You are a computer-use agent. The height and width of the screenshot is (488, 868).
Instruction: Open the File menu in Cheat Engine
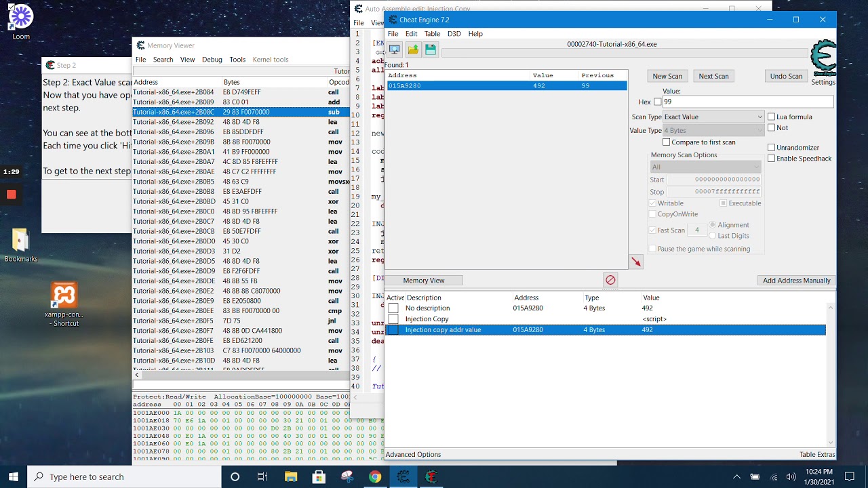(393, 34)
